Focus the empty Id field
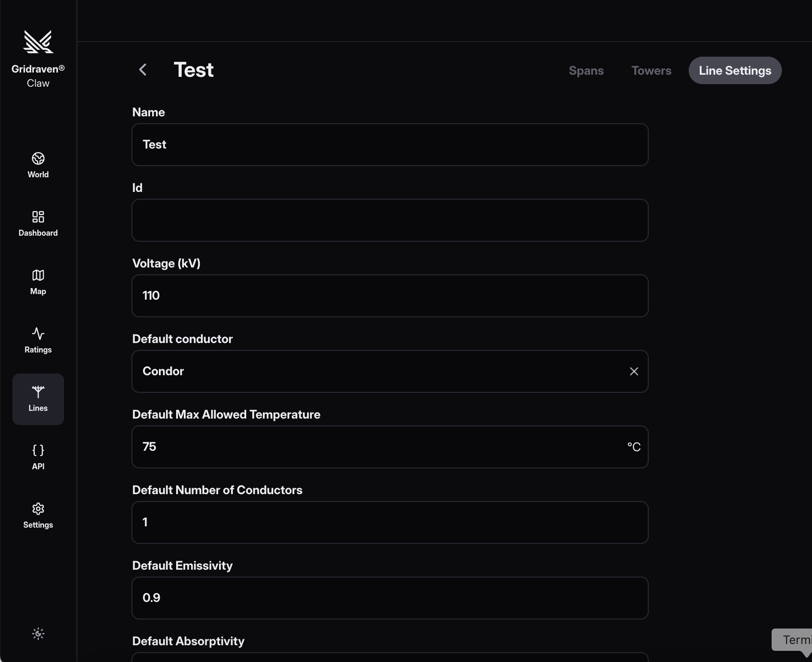Viewport: 812px width, 662px height. click(x=390, y=220)
